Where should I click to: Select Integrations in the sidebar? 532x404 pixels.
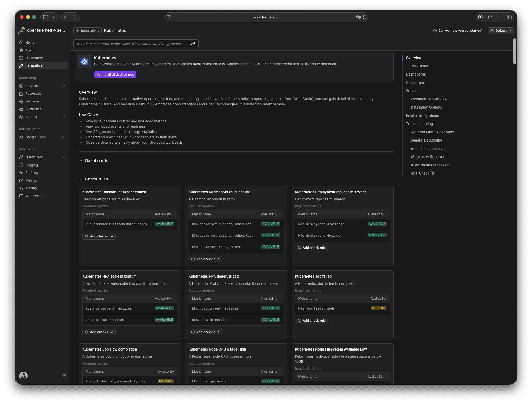(42, 66)
